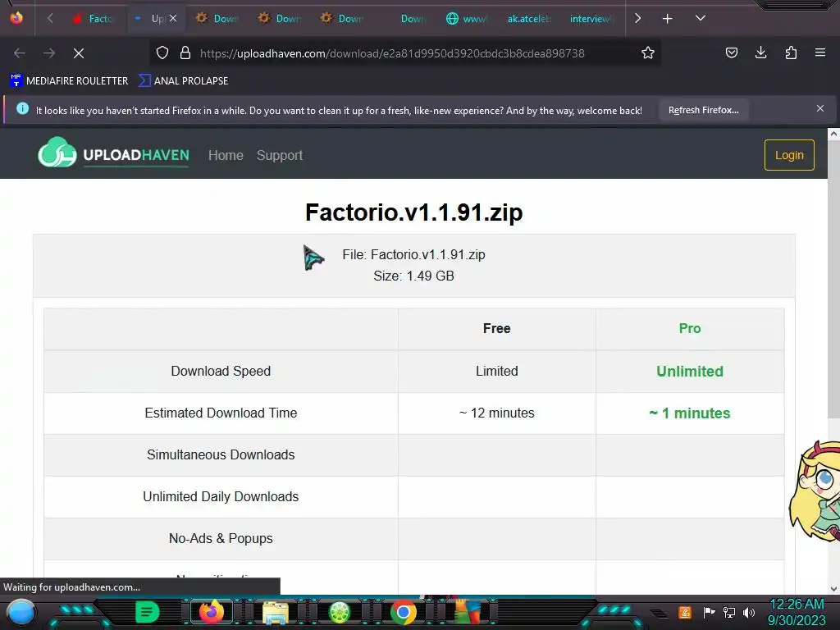
Task: Click the Free column header
Action: pyautogui.click(x=496, y=328)
